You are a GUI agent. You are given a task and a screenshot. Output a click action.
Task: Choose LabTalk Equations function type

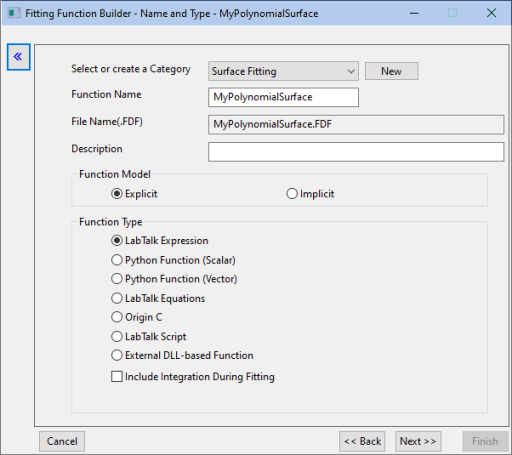coord(158,298)
